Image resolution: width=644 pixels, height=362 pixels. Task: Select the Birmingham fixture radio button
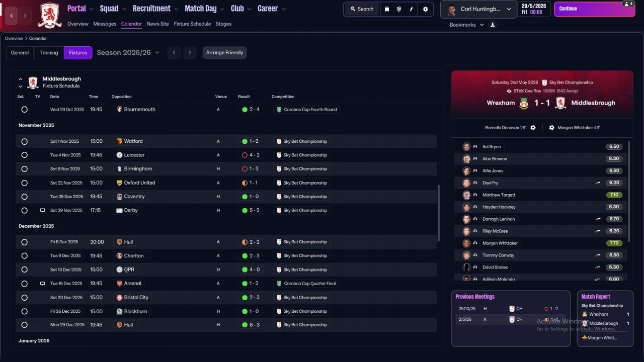[24, 169]
